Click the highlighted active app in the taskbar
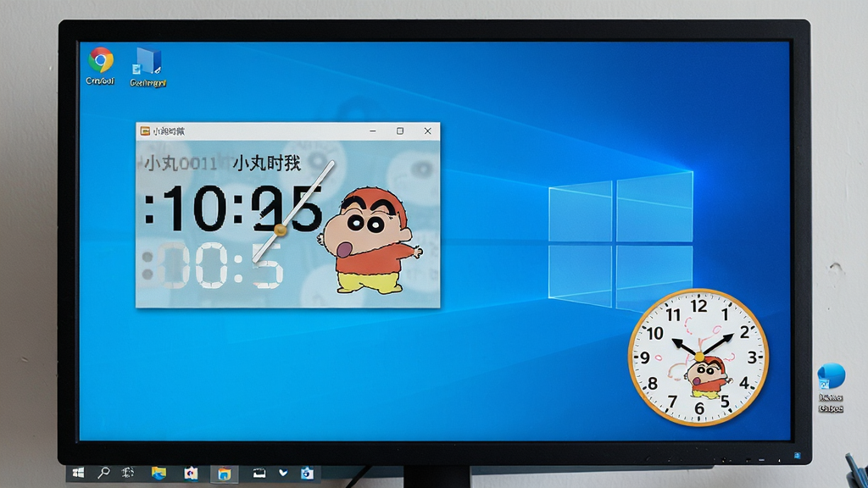868x488 pixels. tap(224, 474)
